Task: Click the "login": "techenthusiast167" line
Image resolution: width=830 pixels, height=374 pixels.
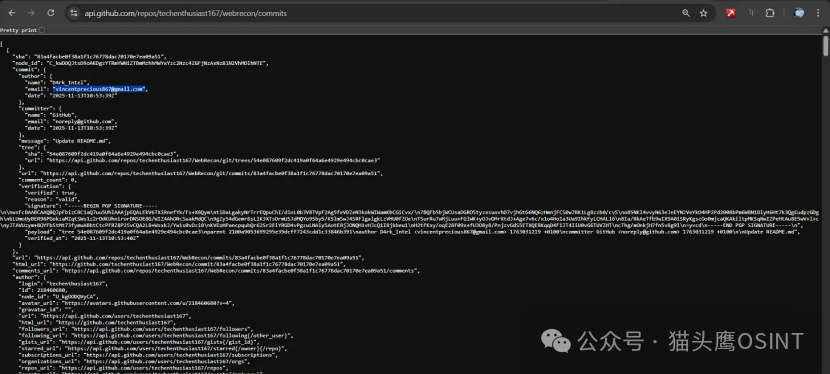Action: [x=64, y=284]
